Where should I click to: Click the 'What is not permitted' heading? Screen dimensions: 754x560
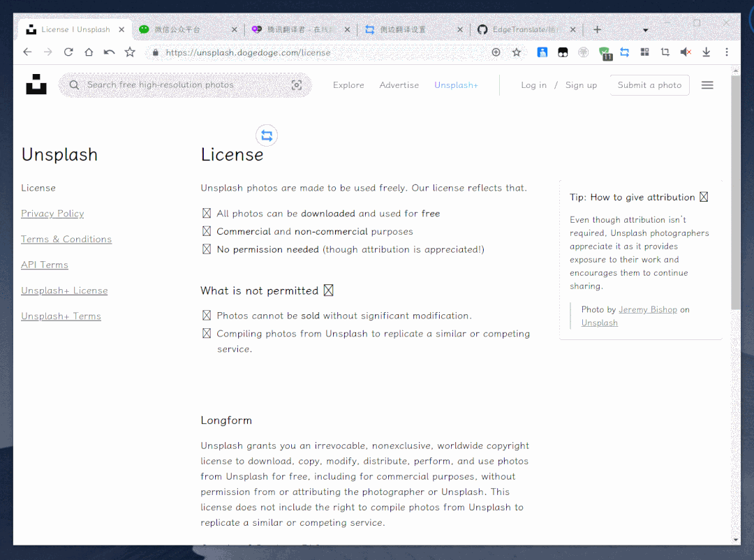(267, 290)
